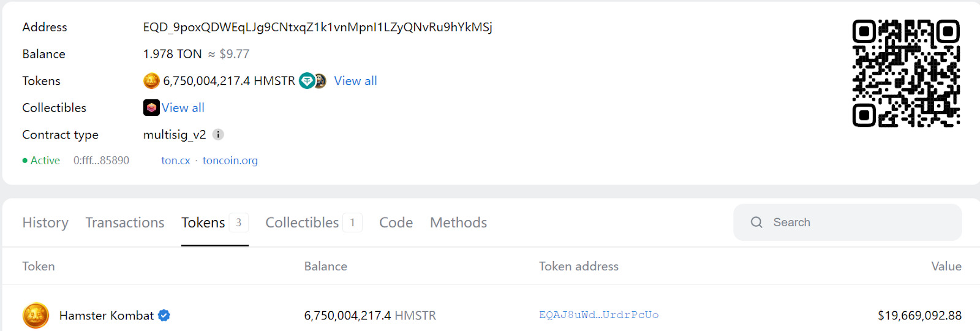Click the HMSTR coin icon in Tokens summary
Screen dimensions: 980x331
coord(151,81)
